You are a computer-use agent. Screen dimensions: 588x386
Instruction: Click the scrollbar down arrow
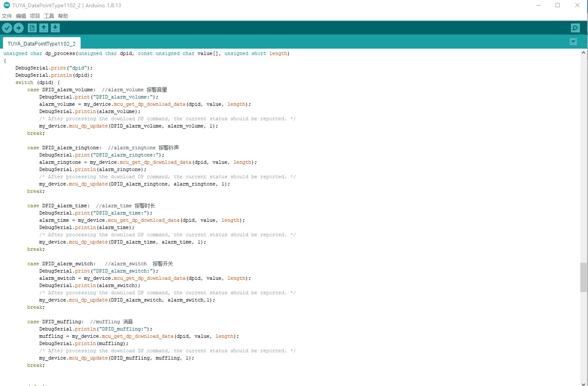click(x=583, y=383)
